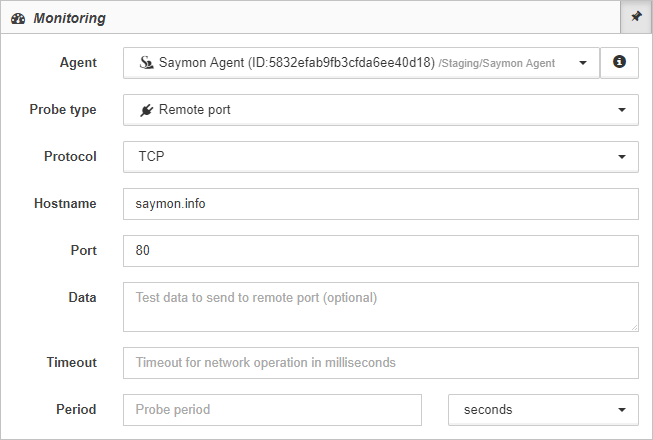
Task: Open agent info with the info icon
Action: pyautogui.click(x=619, y=62)
